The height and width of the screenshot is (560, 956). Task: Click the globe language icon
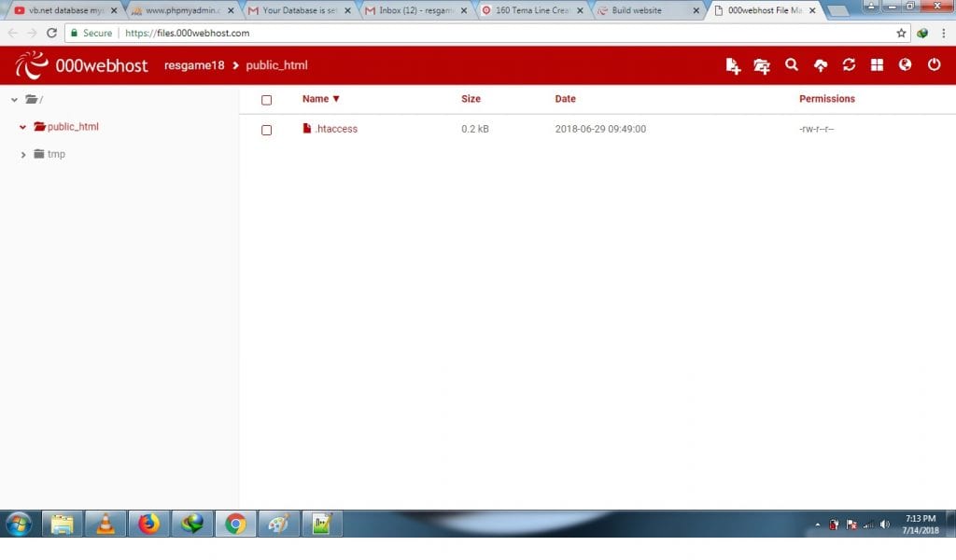point(905,64)
